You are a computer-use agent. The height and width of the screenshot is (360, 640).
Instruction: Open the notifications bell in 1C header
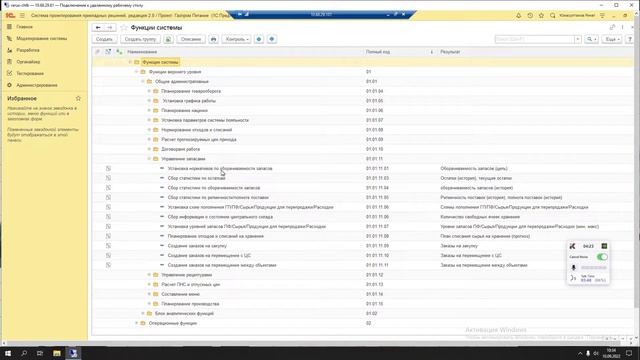tap(518, 16)
